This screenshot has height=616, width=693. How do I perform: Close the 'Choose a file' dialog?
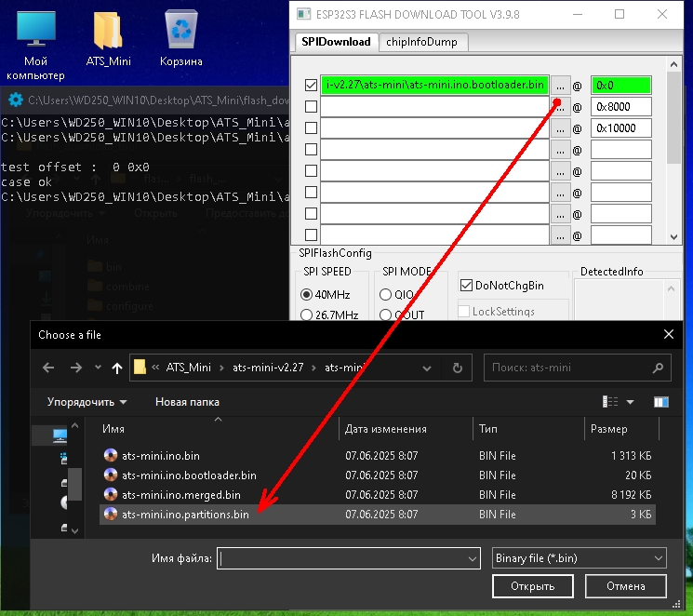point(669,334)
